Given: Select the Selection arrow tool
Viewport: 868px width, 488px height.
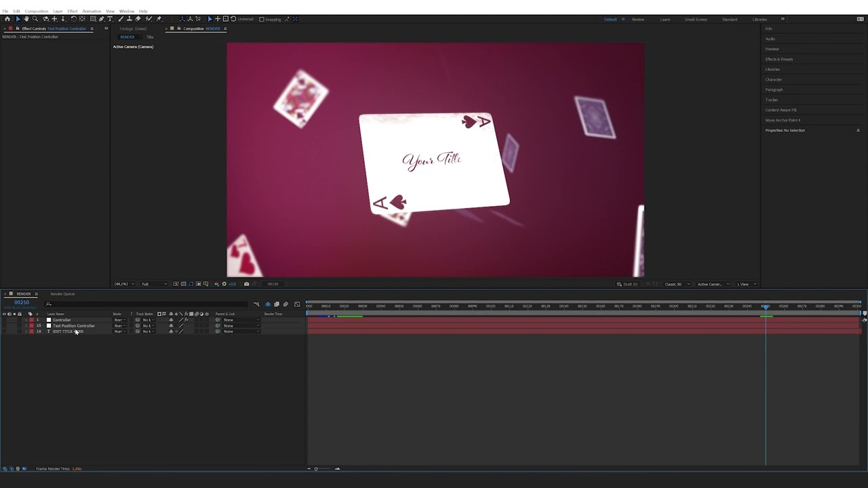Looking at the screenshot, I should (x=18, y=19).
